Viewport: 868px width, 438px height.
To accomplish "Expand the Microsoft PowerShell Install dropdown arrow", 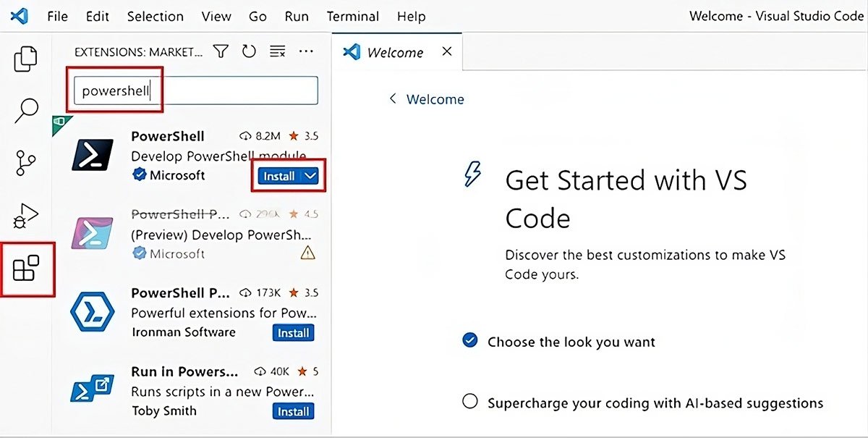I will 310,176.
